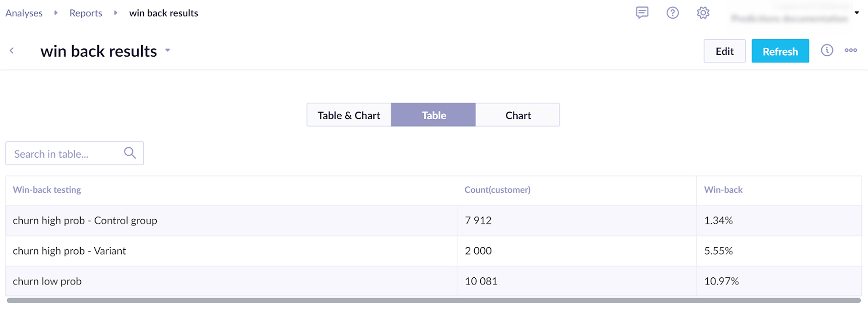868x313 pixels.
Task: Navigate to Analyses via the breadcrumb
Action: pyautogui.click(x=24, y=13)
